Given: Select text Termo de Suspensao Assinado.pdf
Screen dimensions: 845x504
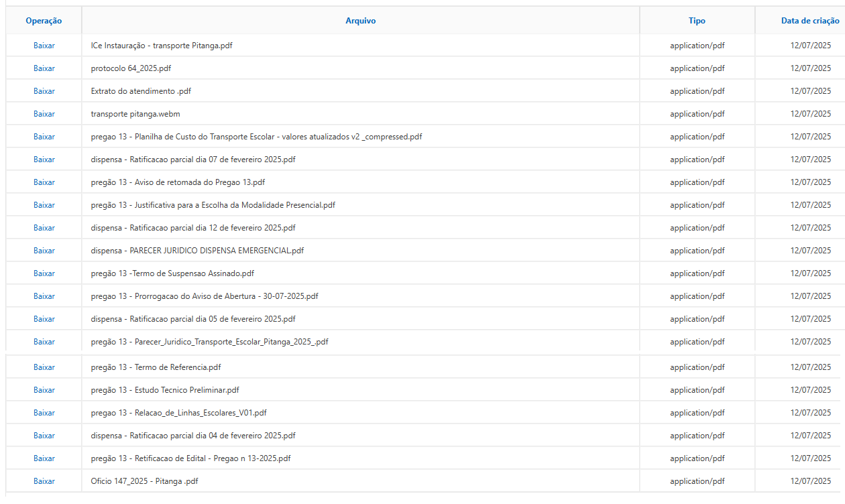Looking at the screenshot, I should pyautogui.click(x=193, y=273).
